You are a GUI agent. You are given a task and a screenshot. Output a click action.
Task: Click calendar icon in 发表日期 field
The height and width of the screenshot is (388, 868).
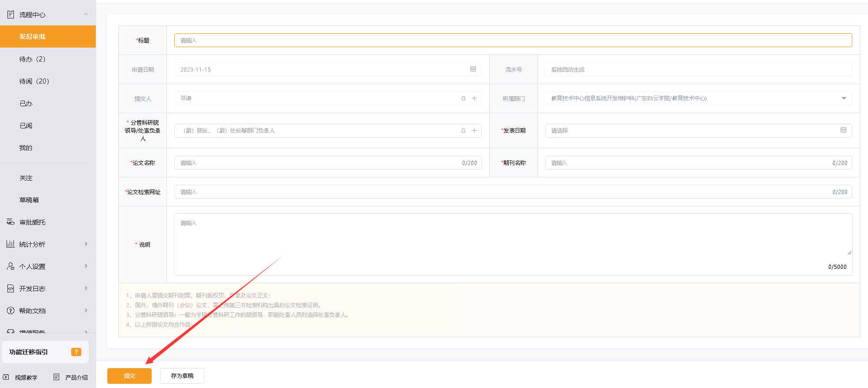(x=843, y=130)
